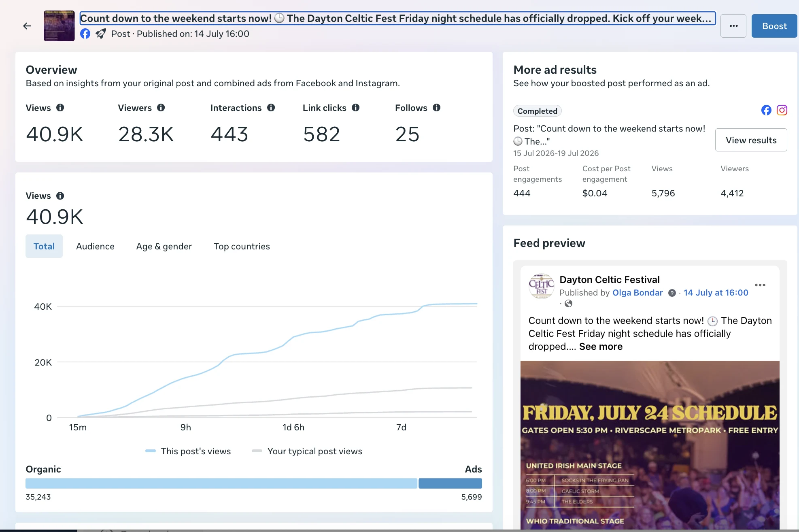Expand the post text with See more
Image resolution: width=799 pixels, height=532 pixels.
pyautogui.click(x=601, y=347)
